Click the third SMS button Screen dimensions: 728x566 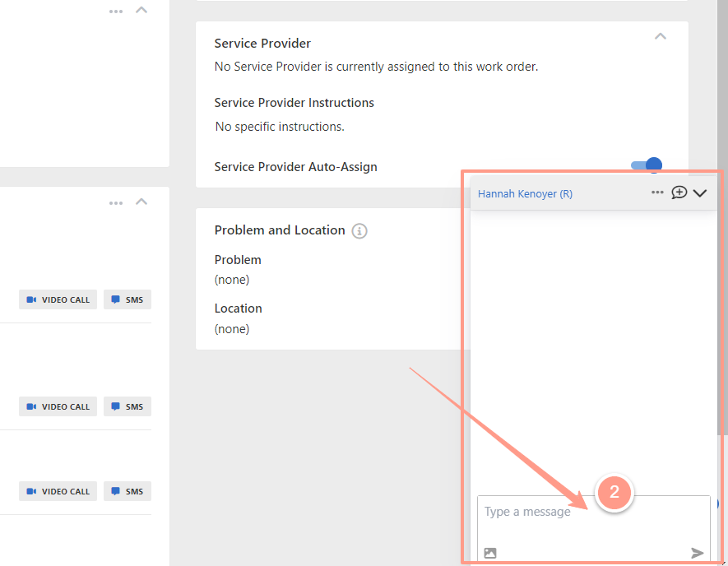pos(128,491)
